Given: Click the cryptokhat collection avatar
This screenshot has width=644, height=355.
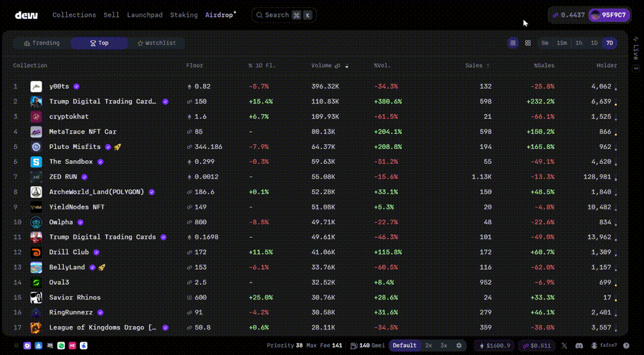Looking at the screenshot, I should click(x=36, y=117).
